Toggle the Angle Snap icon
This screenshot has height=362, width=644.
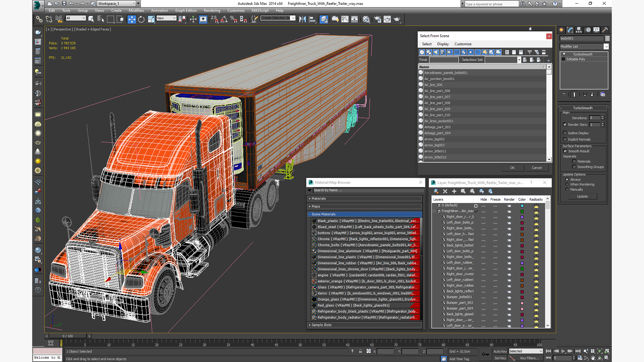tap(224, 19)
